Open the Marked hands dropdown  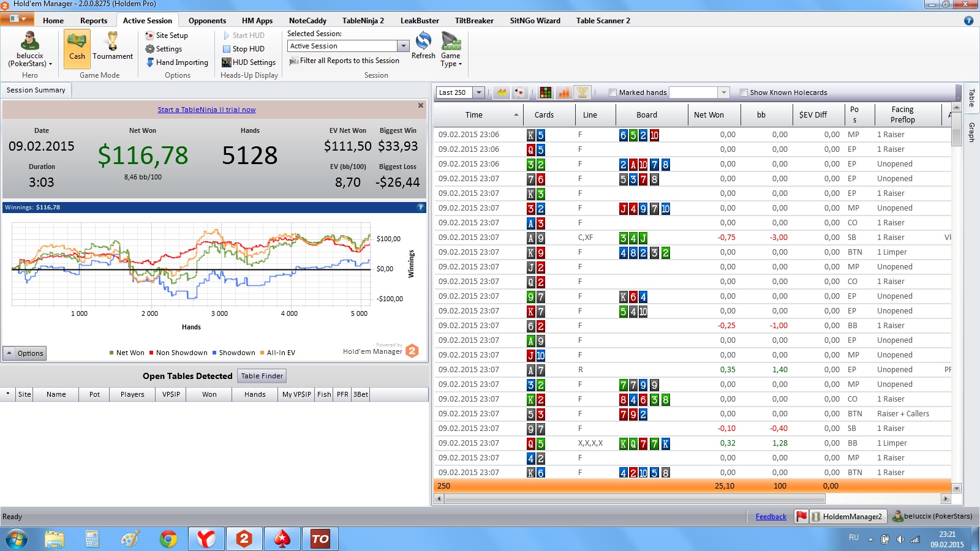pyautogui.click(x=723, y=92)
